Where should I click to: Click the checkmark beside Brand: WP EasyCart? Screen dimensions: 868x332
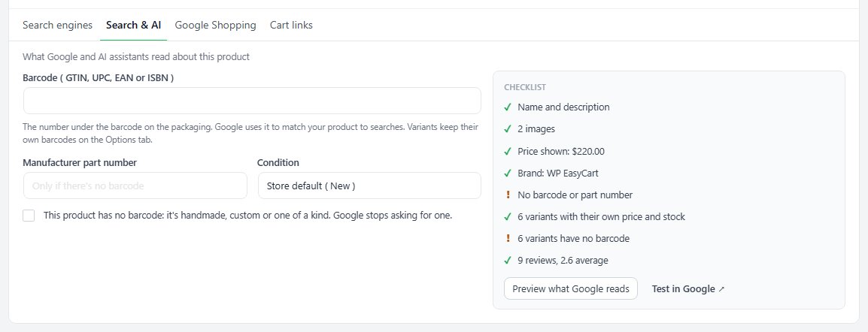(x=508, y=173)
